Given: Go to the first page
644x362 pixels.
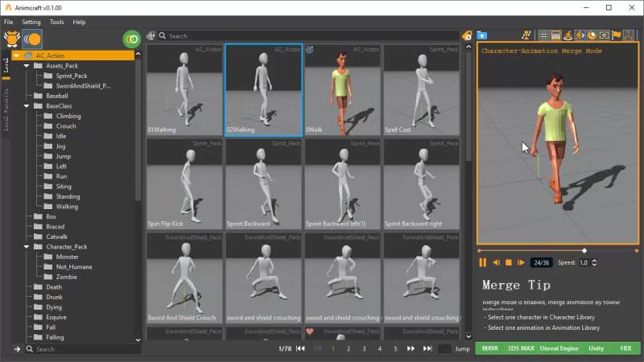Looking at the screenshot, I should pos(300,348).
